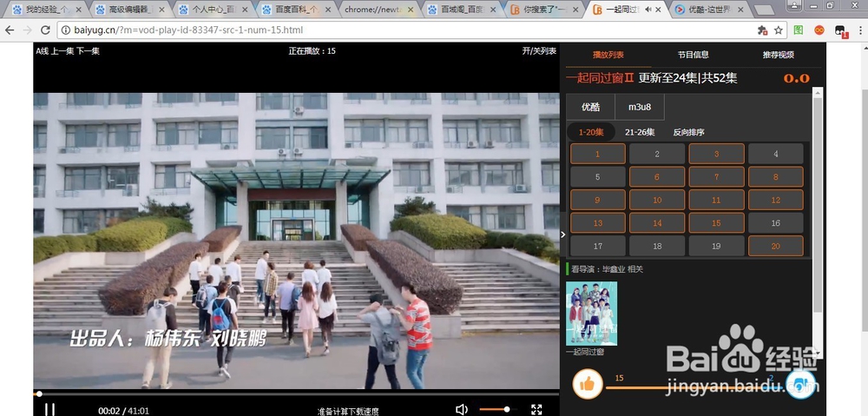The width and height of the screenshot is (868, 416).
Task: Select the 优酷 source tab
Action: point(590,107)
